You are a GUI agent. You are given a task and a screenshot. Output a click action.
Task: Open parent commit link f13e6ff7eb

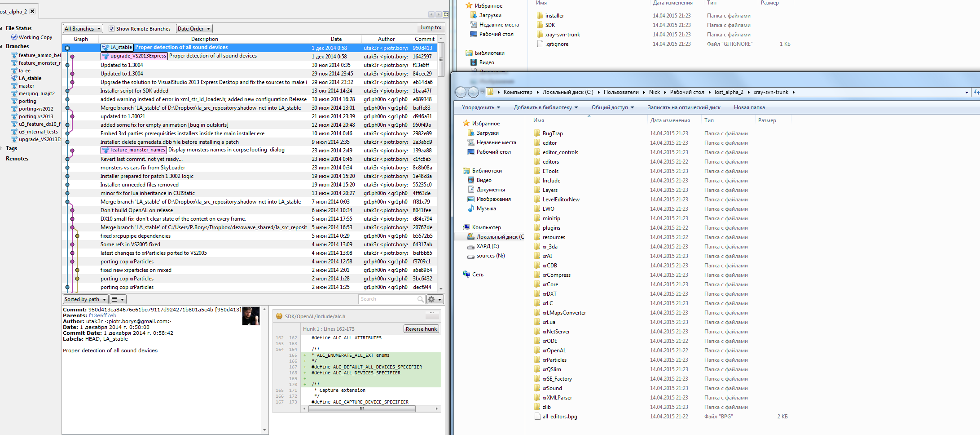pos(102,315)
